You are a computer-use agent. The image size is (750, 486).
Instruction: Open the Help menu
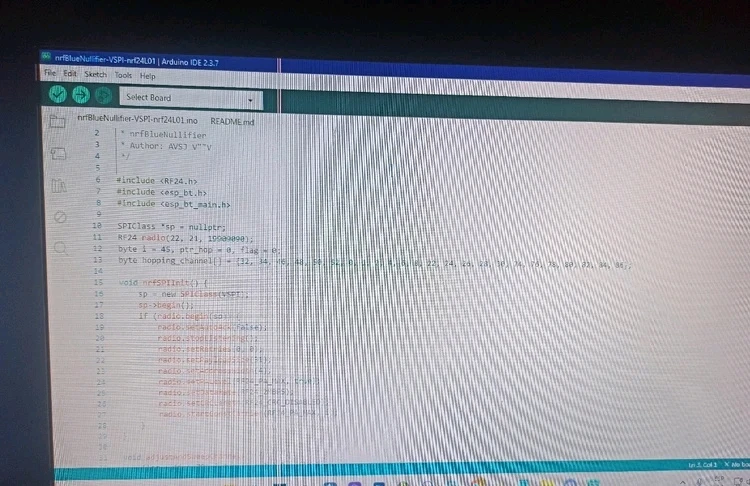pos(148,76)
